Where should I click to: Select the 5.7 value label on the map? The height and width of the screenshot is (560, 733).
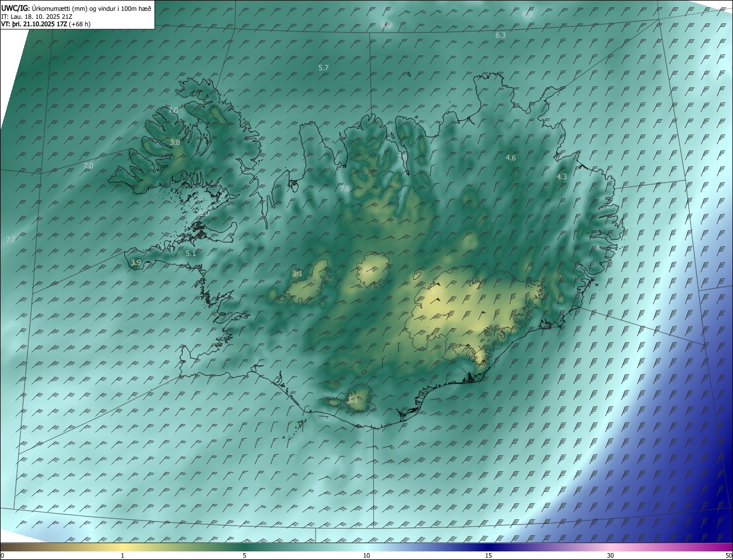point(324,68)
